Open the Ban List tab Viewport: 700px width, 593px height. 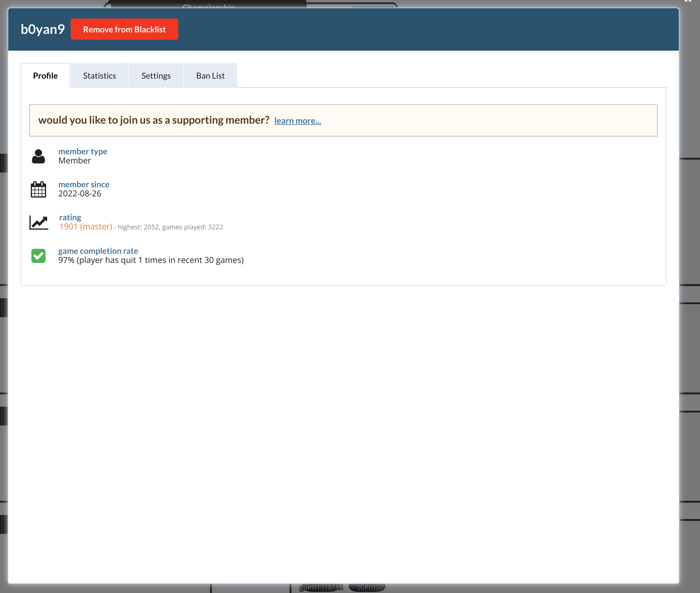tap(210, 76)
